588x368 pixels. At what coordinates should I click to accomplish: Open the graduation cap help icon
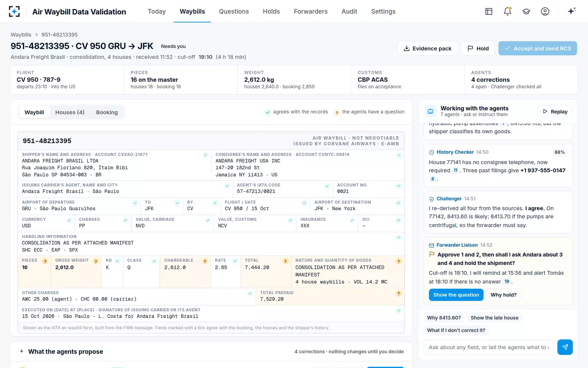click(x=526, y=11)
